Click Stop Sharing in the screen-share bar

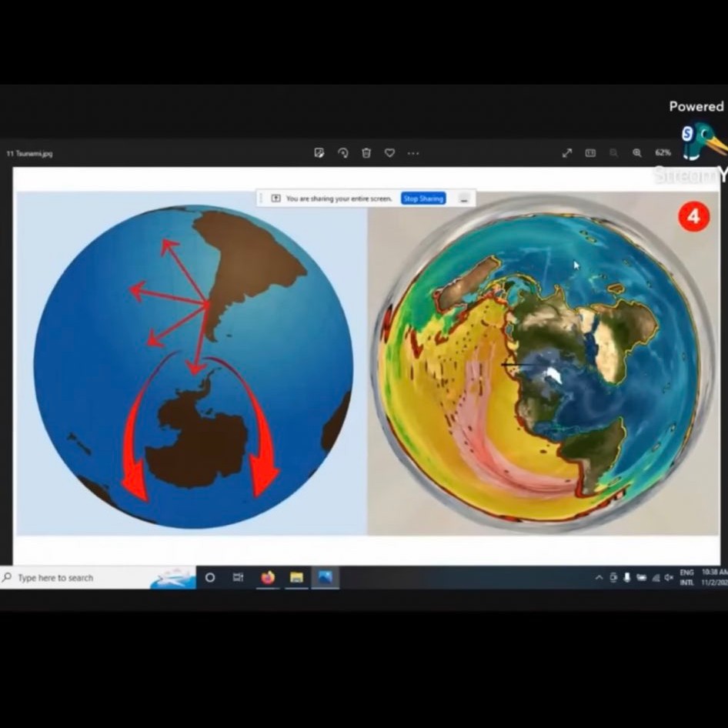(423, 199)
